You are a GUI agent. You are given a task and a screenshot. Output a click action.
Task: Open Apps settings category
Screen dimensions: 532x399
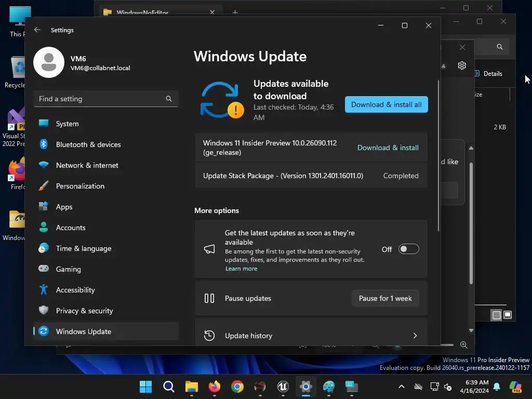click(x=106, y=207)
